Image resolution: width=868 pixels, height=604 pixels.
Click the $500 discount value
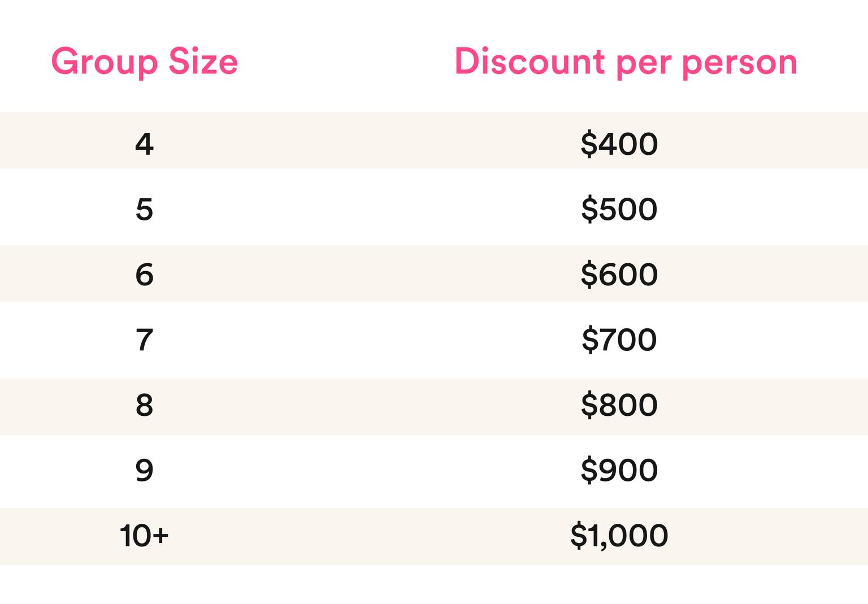click(x=619, y=209)
